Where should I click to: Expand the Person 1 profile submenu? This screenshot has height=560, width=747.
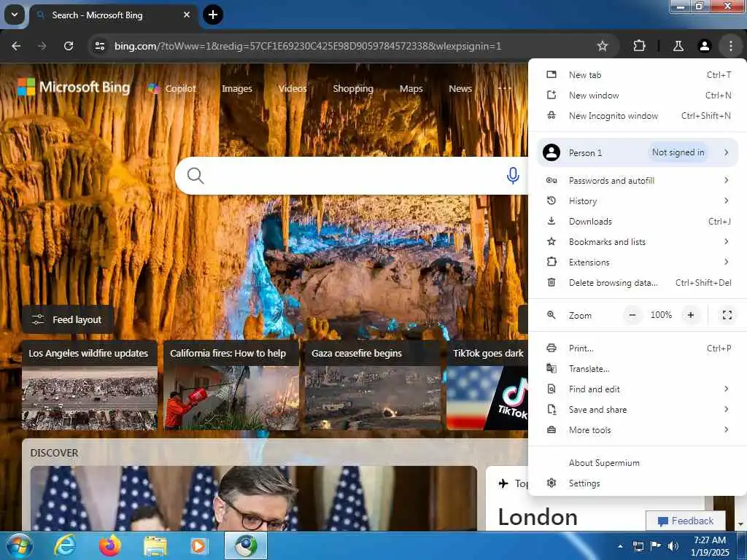point(638,152)
